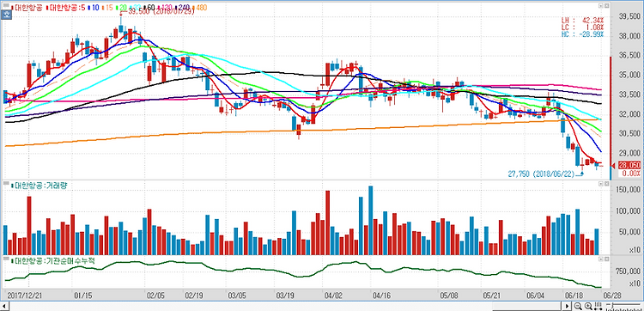Click the 05/21 date axis label

tap(492, 296)
